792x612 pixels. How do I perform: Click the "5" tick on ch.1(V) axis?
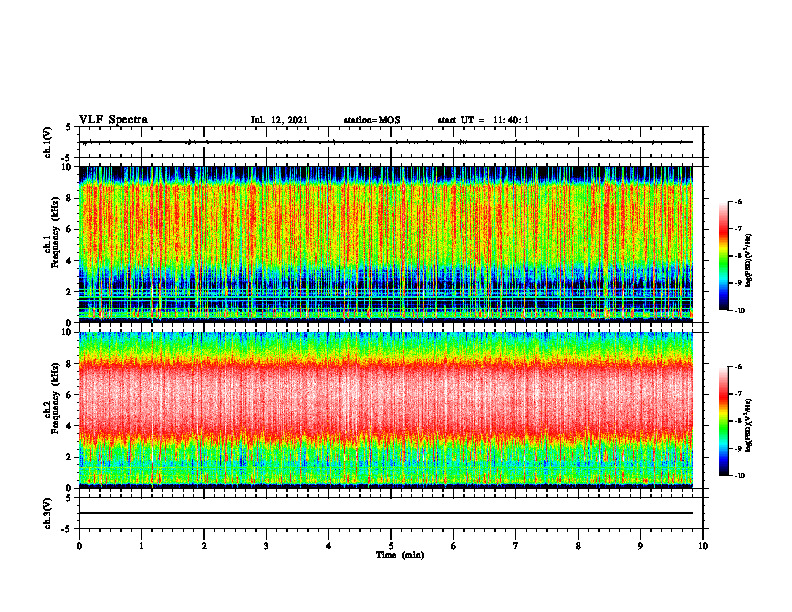click(68, 127)
